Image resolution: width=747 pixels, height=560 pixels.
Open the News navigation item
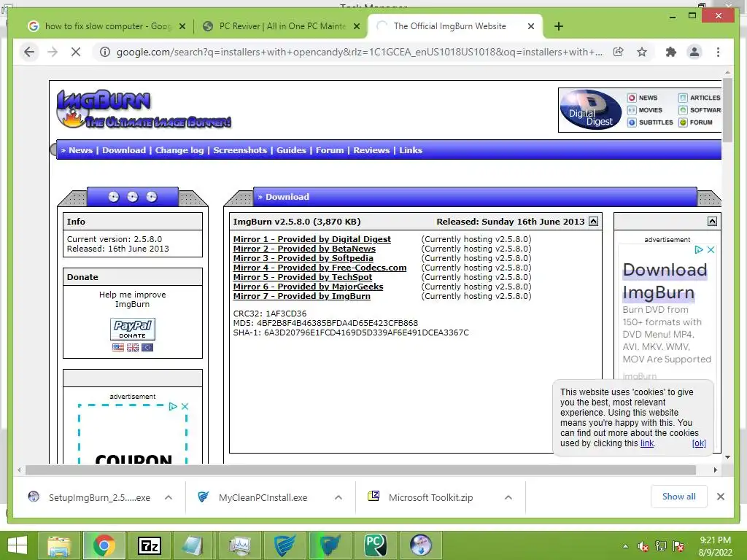[x=80, y=150]
